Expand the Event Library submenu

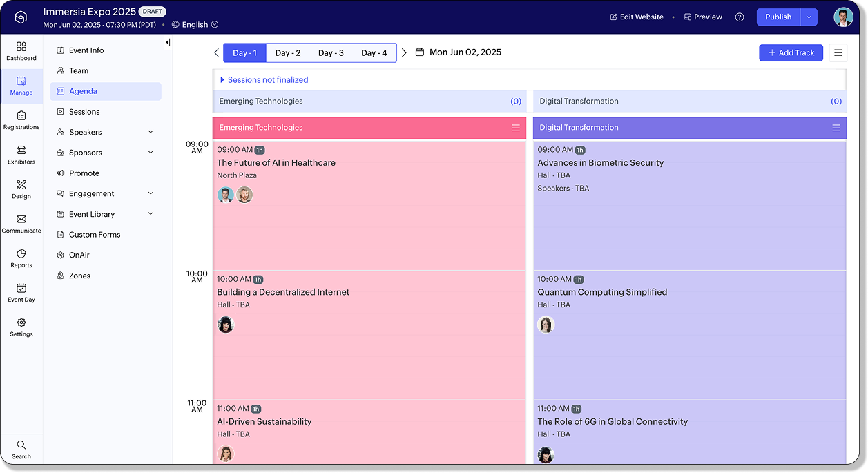coord(151,214)
